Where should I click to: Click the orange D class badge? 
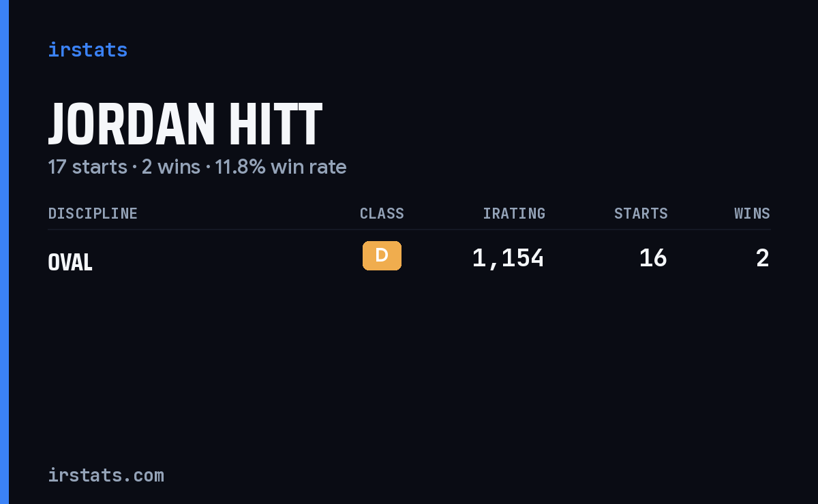[382, 255]
